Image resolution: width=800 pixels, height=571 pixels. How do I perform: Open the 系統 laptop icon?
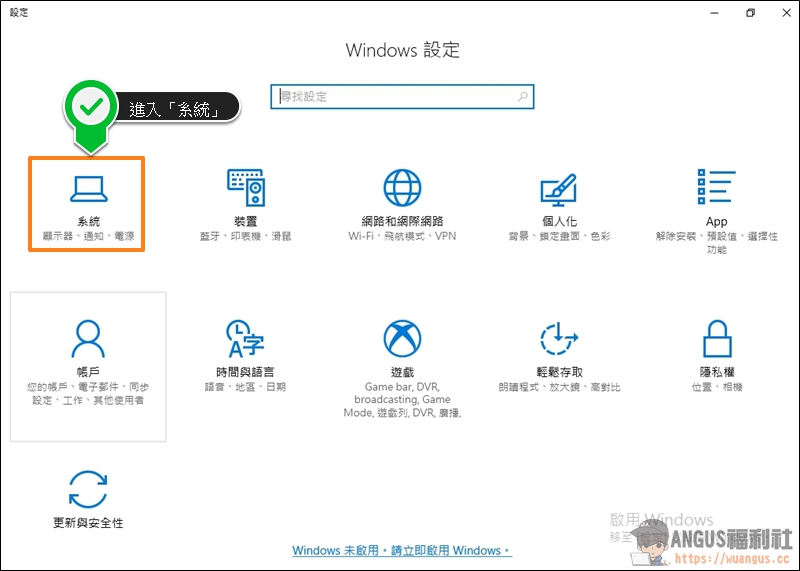tap(87, 188)
